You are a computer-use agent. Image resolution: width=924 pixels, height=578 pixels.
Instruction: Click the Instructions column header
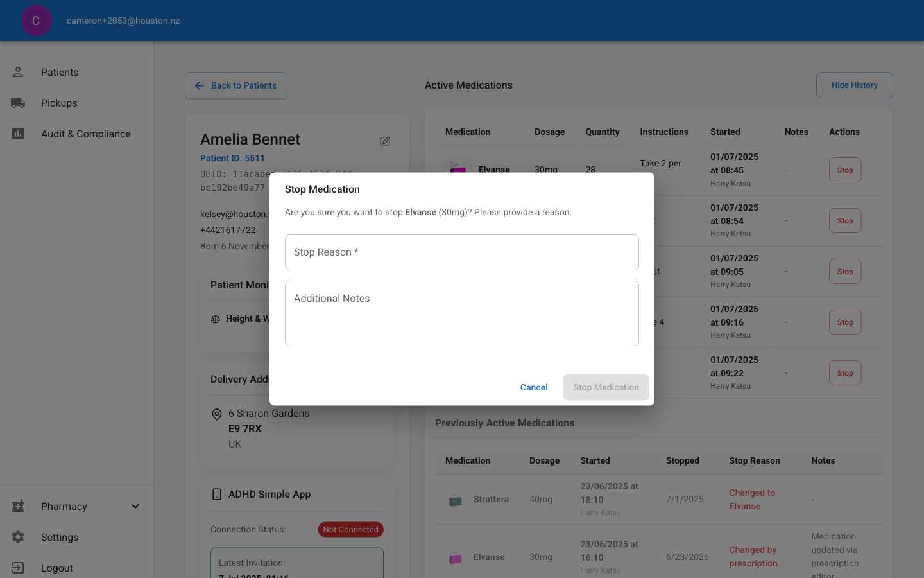pos(664,132)
